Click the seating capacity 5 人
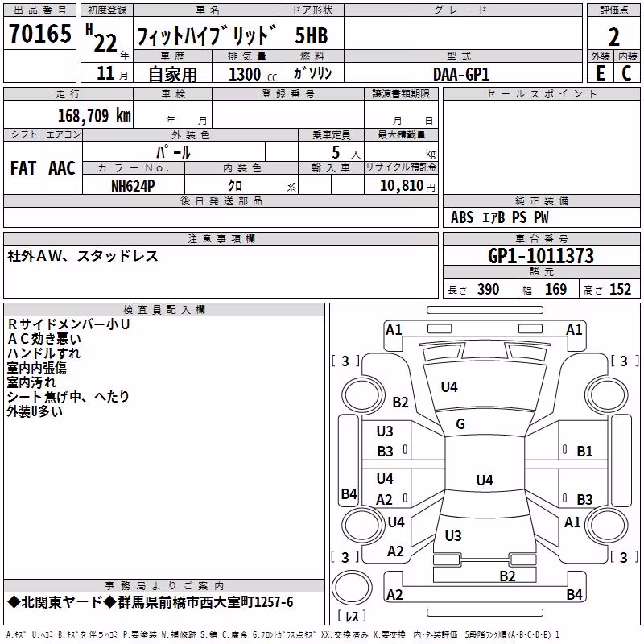This screenshot has width=644, height=644. tap(346, 153)
